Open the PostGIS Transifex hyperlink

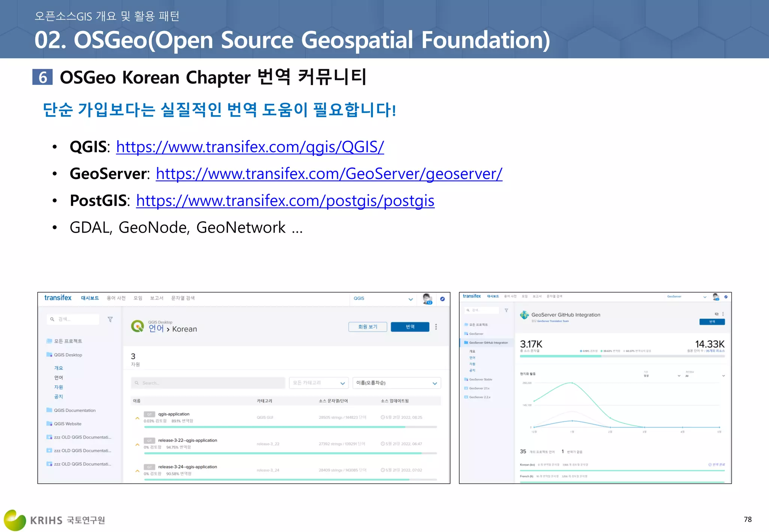(x=285, y=201)
